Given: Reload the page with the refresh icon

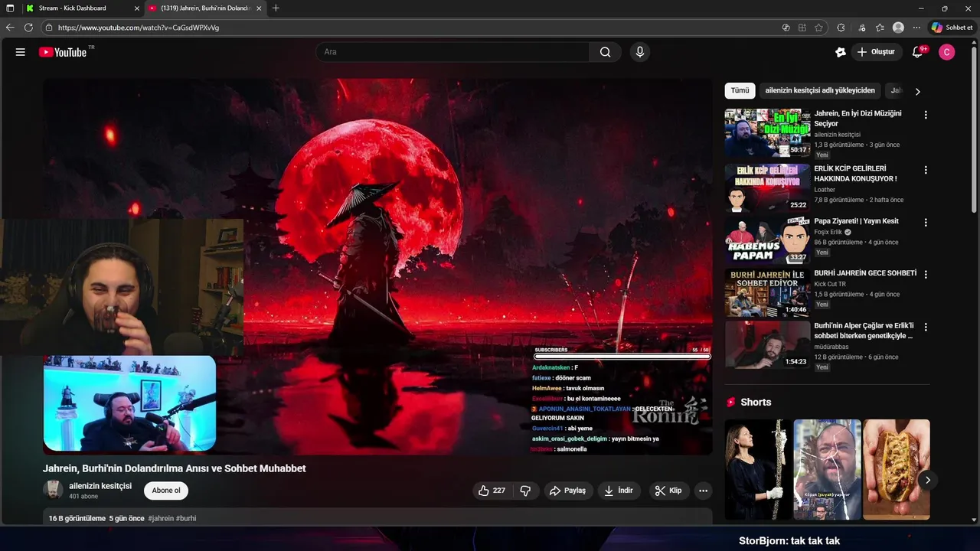Looking at the screenshot, I should 28,28.
